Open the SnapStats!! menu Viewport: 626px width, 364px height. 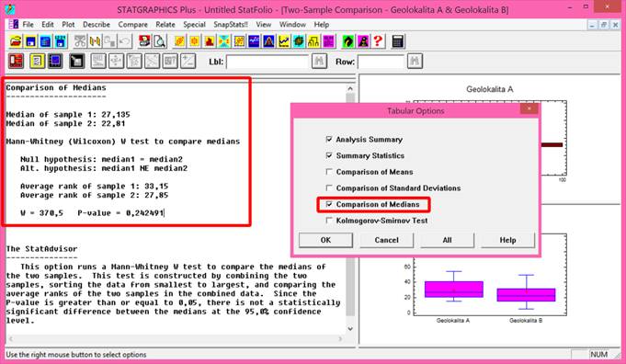coord(231,24)
